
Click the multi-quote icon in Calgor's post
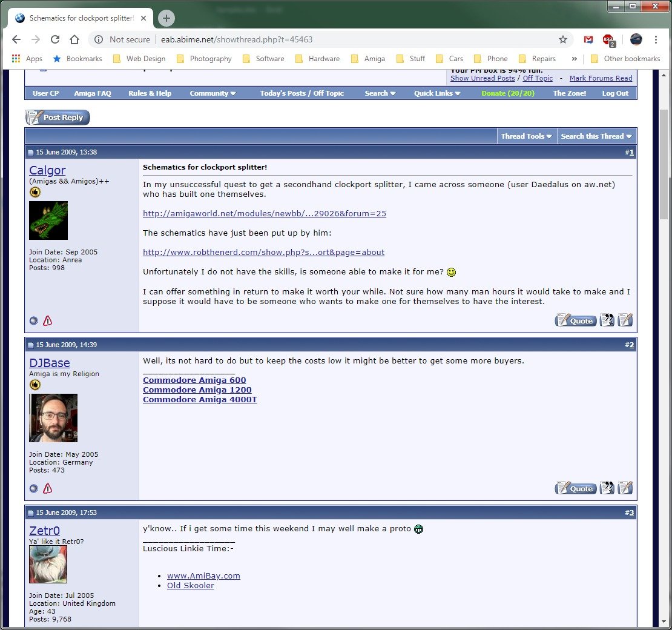click(x=607, y=320)
